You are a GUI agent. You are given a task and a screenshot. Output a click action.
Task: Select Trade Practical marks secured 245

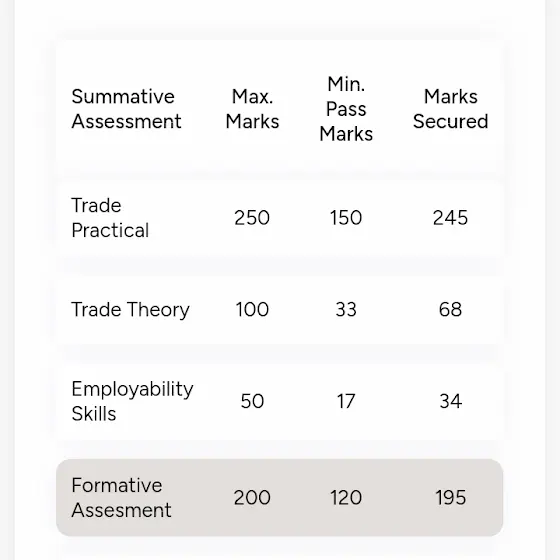450,218
